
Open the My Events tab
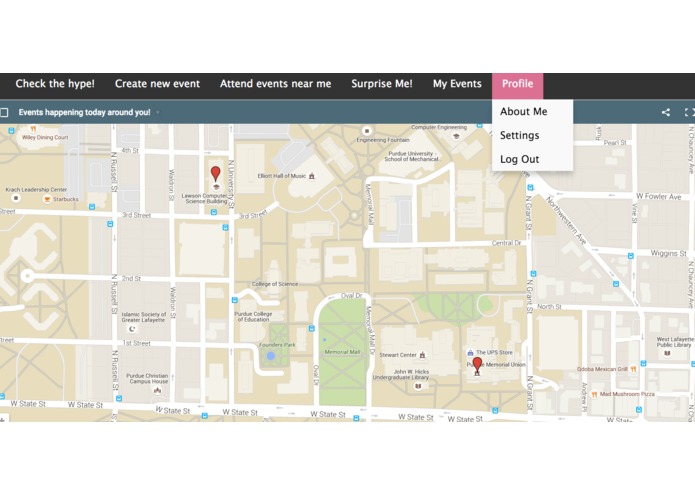tap(457, 84)
